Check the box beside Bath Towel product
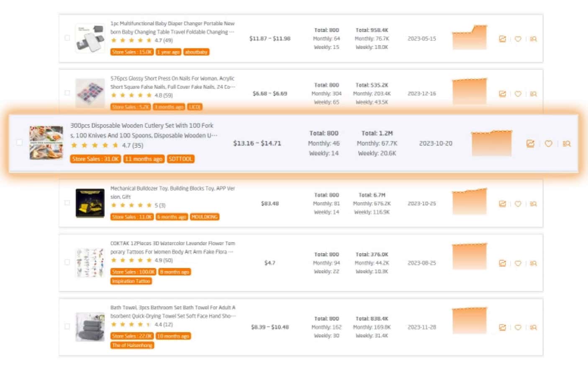 (x=67, y=326)
